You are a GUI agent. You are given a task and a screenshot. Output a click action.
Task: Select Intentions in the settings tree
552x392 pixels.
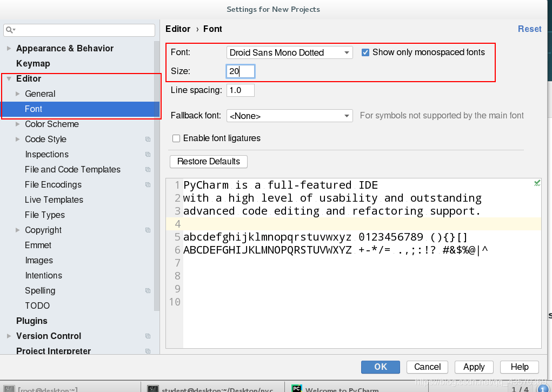click(x=43, y=275)
